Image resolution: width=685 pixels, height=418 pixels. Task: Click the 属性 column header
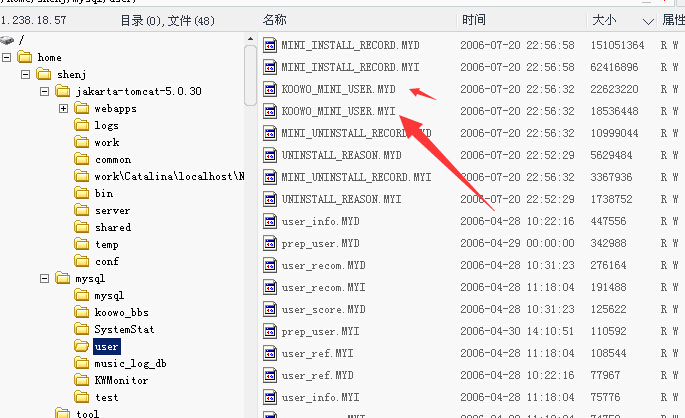coord(673,20)
